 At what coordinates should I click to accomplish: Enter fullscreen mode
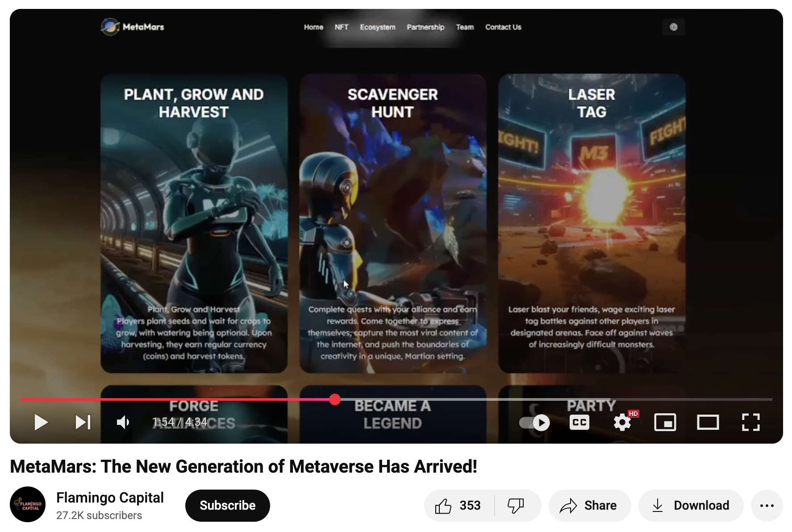pyautogui.click(x=750, y=422)
